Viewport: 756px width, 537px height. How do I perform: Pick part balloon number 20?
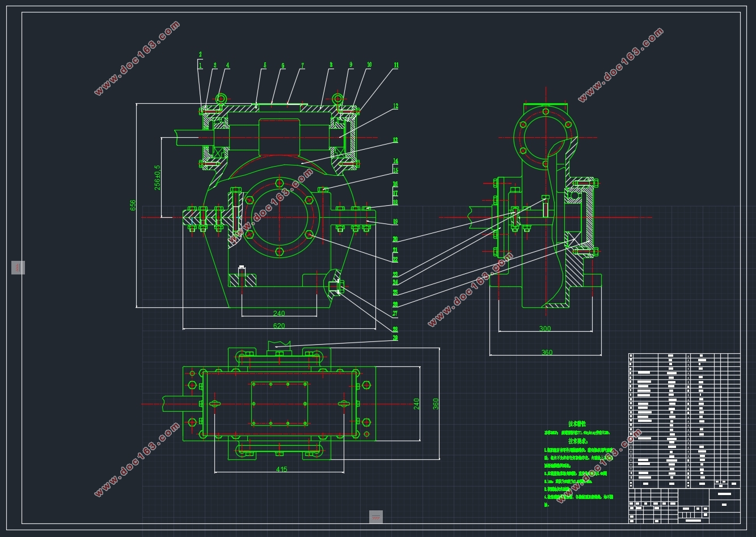coord(395,239)
